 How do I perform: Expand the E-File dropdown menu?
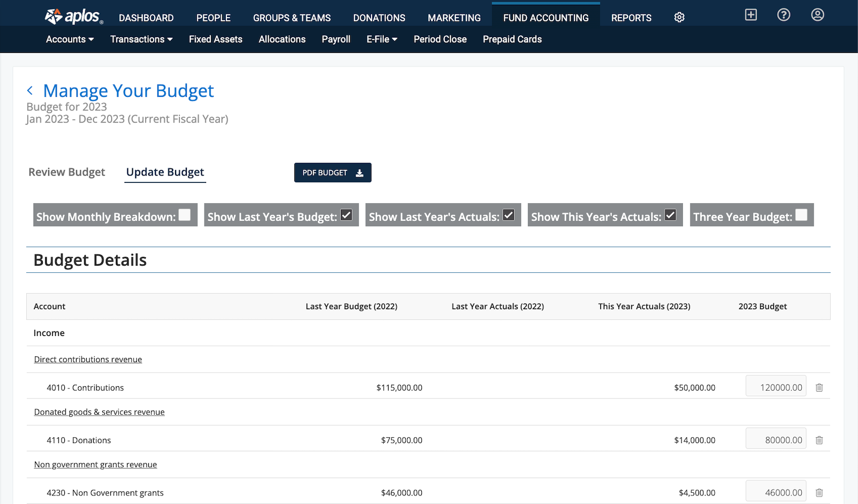pyautogui.click(x=382, y=39)
